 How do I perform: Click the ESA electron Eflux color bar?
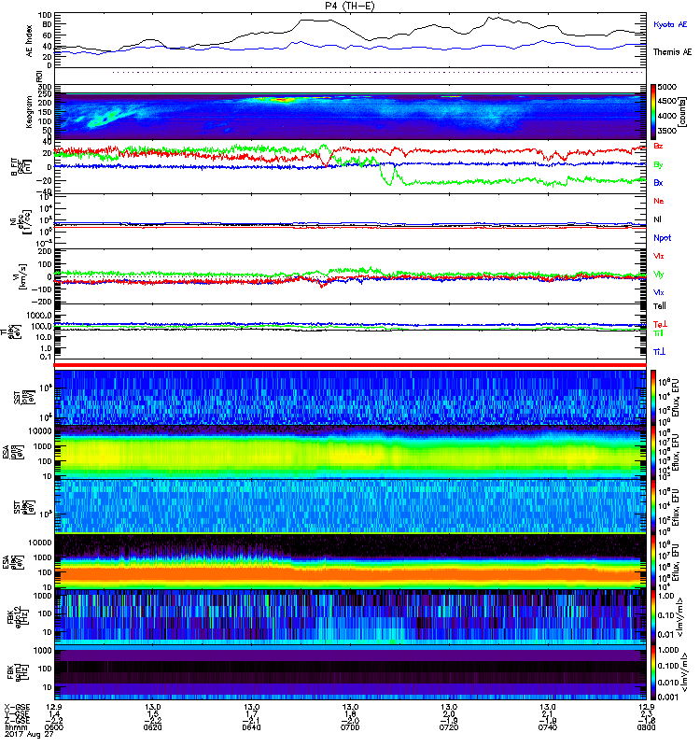point(653,562)
